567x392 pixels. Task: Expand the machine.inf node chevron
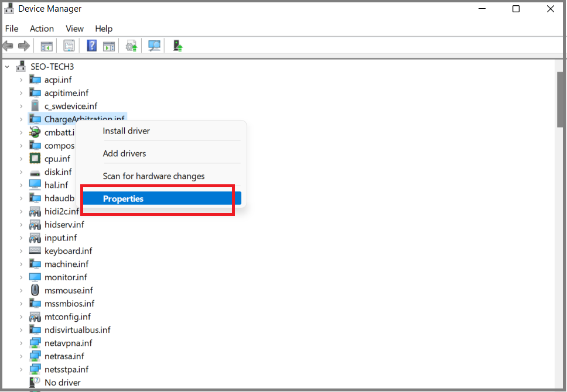click(x=21, y=264)
